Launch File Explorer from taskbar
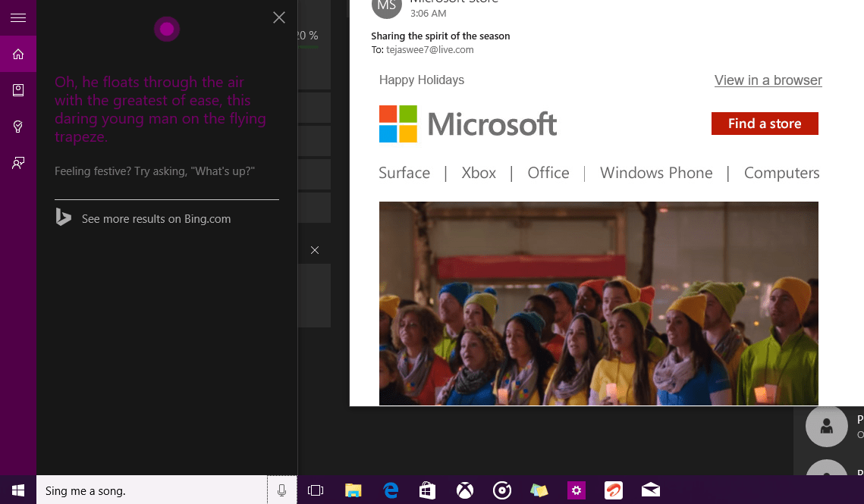 pyautogui.click(x=353, y=490)
